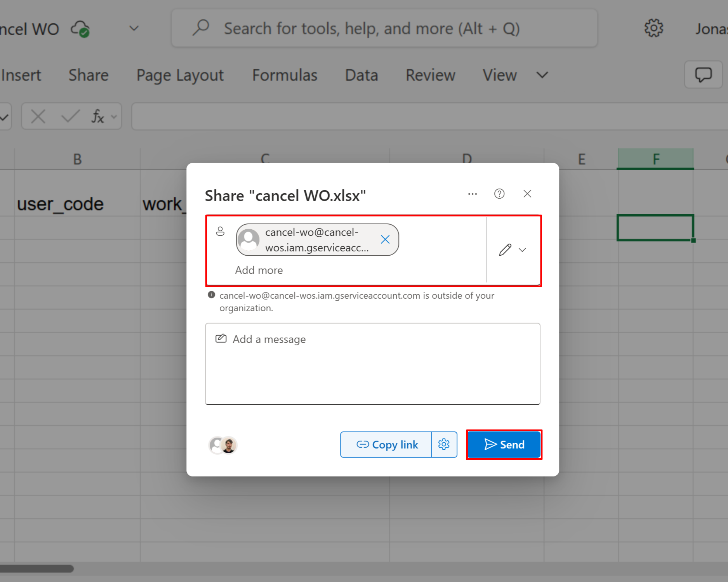View people with access avatars

tap(223, 445)
